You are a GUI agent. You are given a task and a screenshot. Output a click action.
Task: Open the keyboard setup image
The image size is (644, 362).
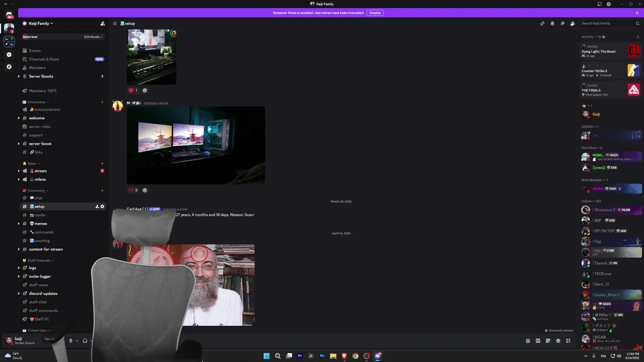151,57
